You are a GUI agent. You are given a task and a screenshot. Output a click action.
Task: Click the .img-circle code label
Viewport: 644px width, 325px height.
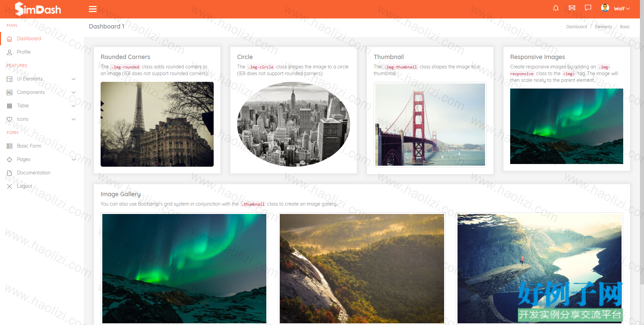point(261,67)
